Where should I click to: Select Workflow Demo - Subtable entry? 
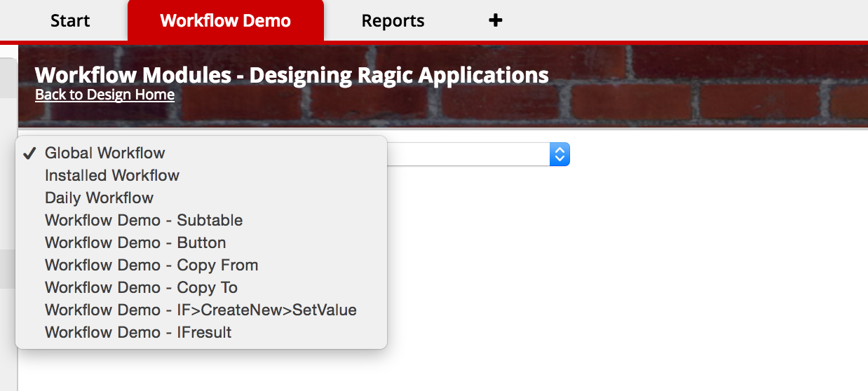point(201,220)
